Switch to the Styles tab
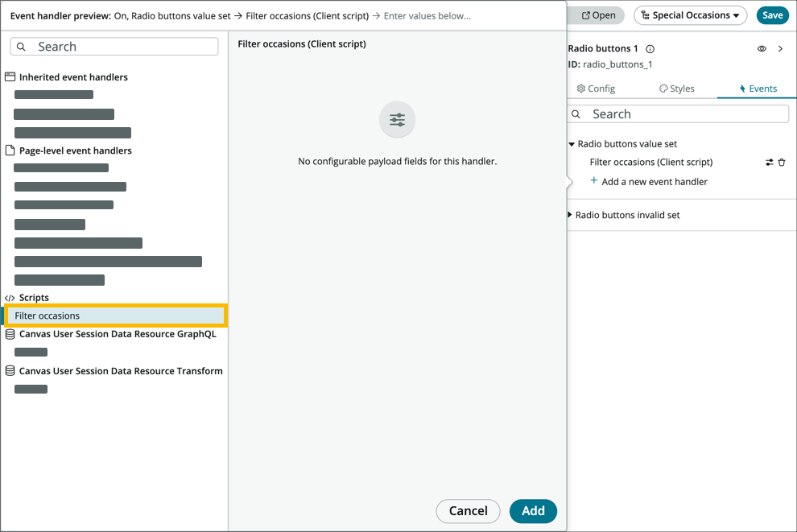This screenshot has width=797, height=532. coord(676,89)
